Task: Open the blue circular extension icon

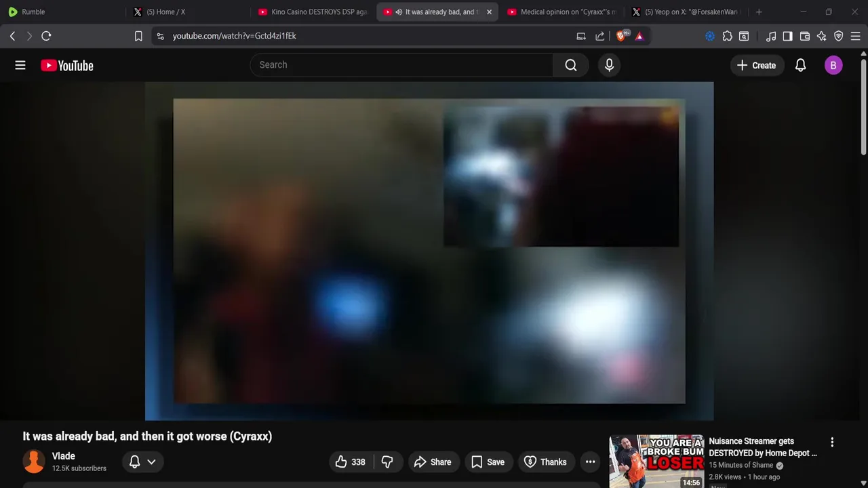Action: pos(710,36)
